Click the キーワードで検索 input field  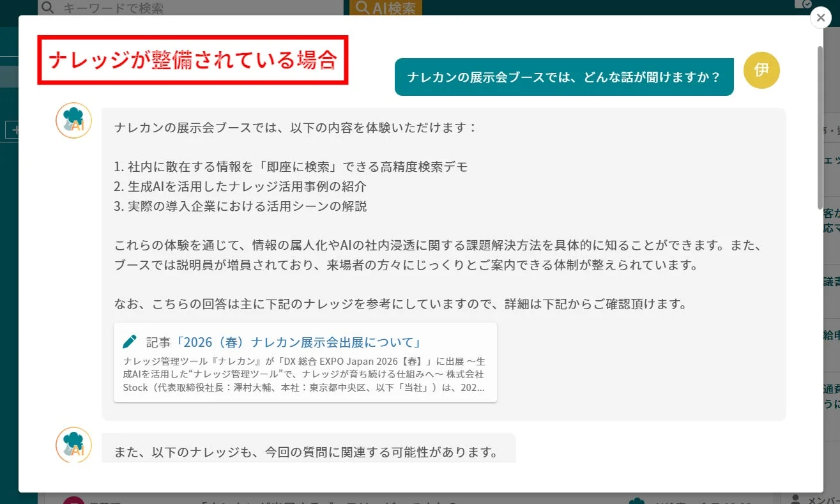point(192,8)
